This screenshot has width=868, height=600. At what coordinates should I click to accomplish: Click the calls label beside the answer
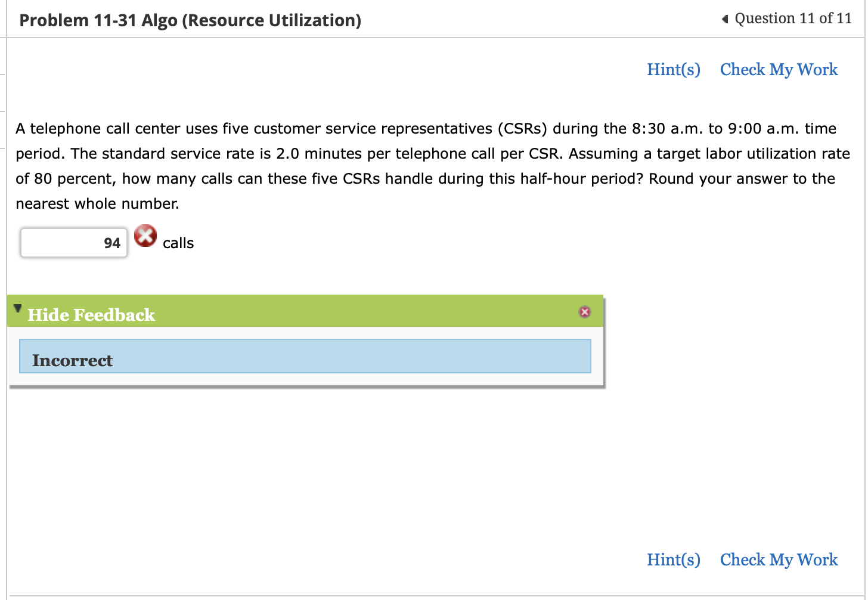point(178,243)
